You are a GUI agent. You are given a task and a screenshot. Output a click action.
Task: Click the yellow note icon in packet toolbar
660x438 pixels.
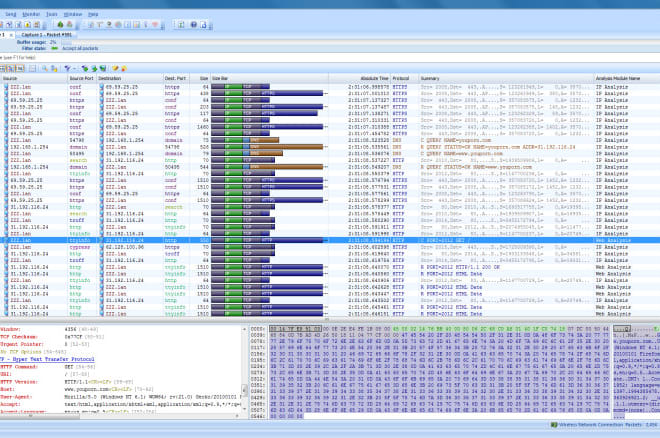pyautogui.click(x=115, y=69)
